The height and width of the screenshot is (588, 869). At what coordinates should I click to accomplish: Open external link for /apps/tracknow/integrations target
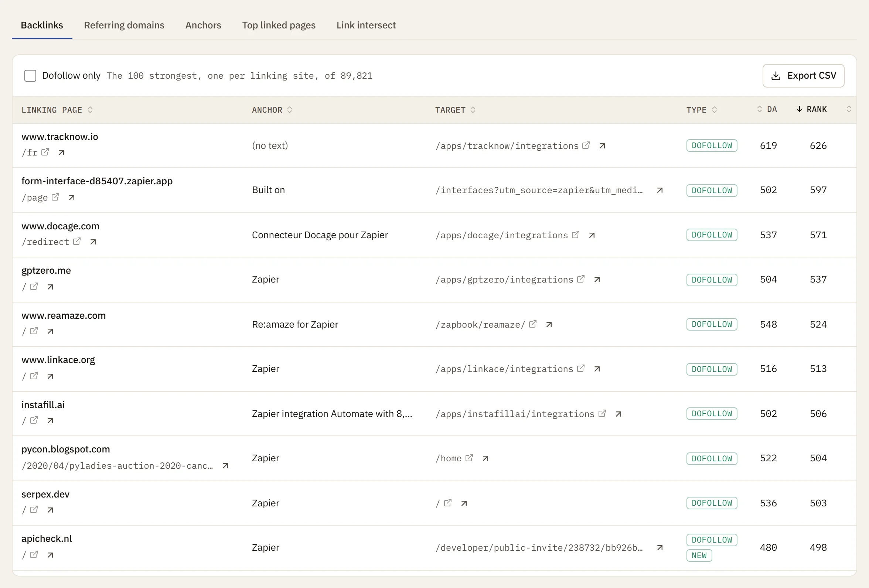[x=586, y=145]
